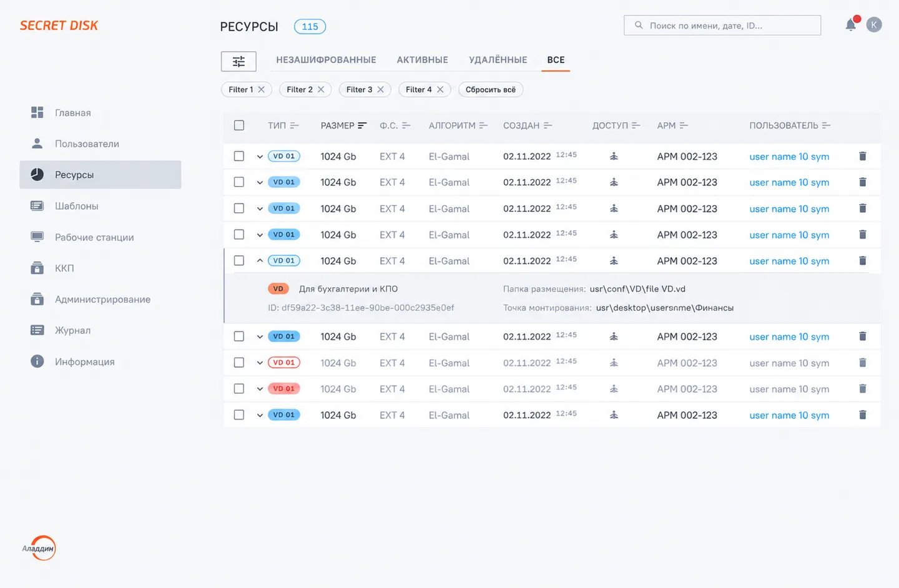
Task: Click the sort icon next to ПОЛЬЗОВАТЕЛЬ
Action: pos(826,125)
